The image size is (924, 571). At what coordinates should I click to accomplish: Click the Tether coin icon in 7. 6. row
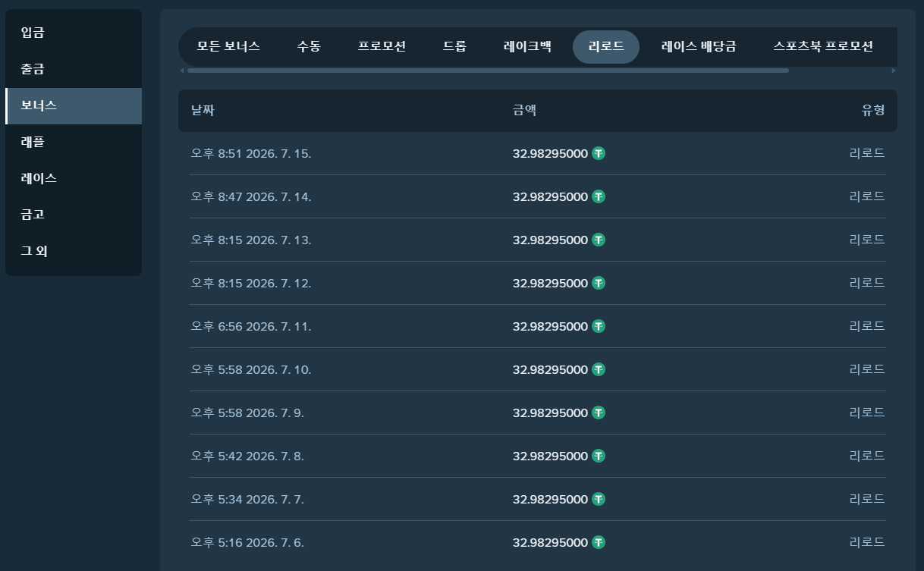pos(599,542)
